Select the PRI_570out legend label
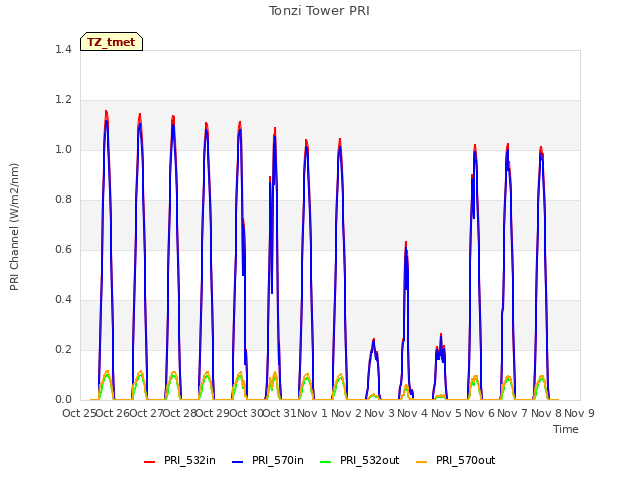The image size is (640, 480). tap(465, 460)
